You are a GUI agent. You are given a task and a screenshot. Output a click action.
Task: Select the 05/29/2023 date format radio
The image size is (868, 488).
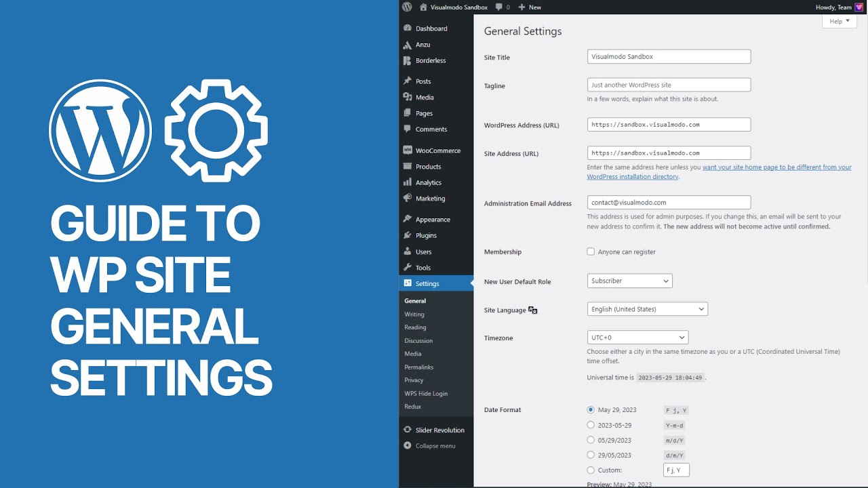point(591,440)
